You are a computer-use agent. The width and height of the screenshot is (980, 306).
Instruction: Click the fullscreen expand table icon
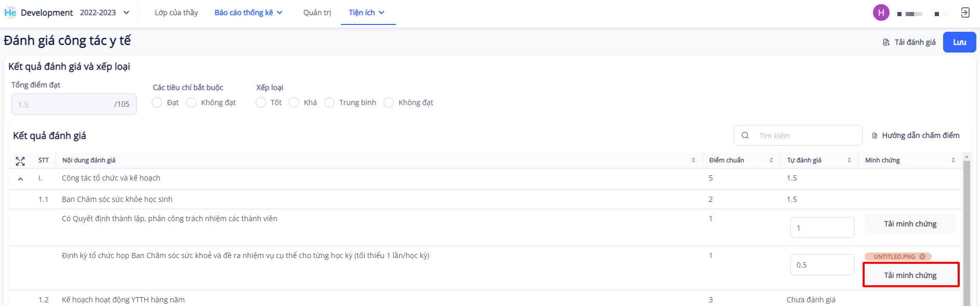tap(20, 161)
